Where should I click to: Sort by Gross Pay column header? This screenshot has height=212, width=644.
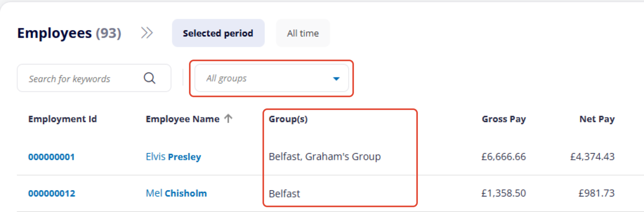[503, 119]
